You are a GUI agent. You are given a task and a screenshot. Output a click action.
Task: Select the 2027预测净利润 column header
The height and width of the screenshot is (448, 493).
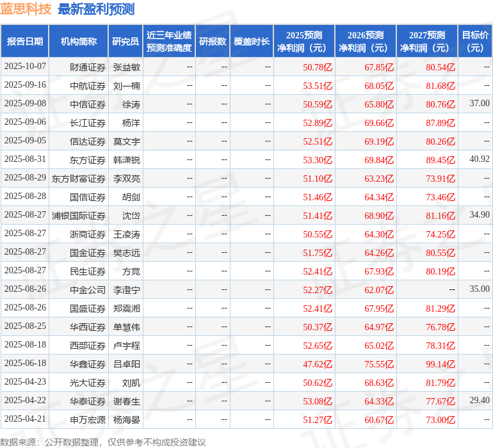427,42
